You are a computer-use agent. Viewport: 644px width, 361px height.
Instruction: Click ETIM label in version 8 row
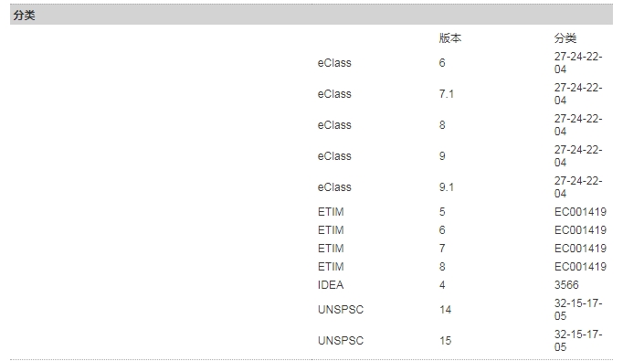(331, 267)
